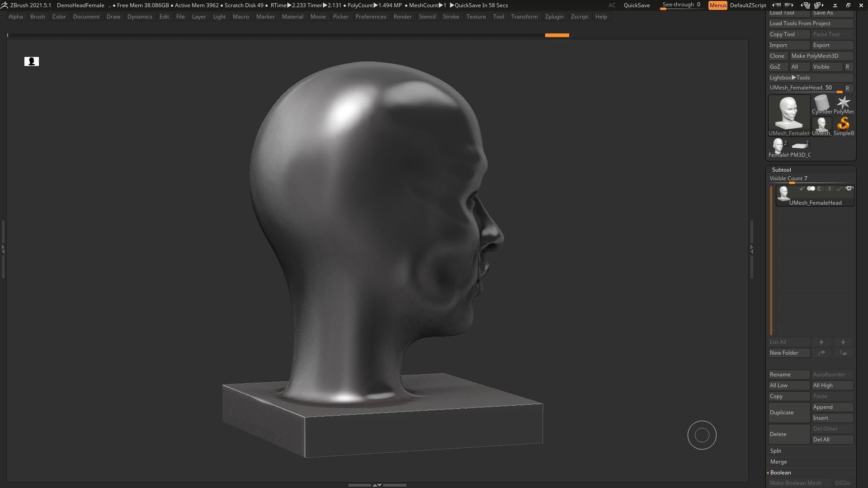
Task: Move subtool down with arrow
Action: [x=843, y=342]
